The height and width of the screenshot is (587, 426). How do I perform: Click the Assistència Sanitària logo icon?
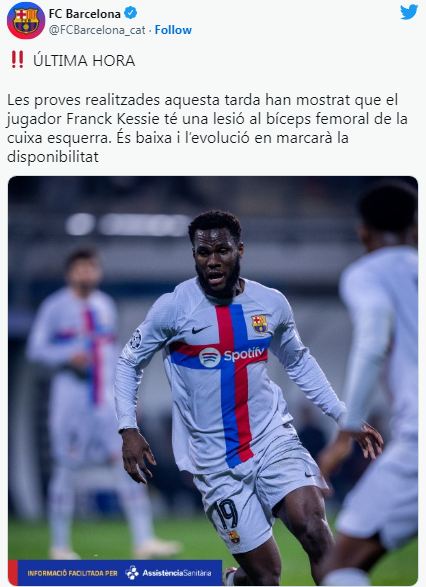(132, 573)
